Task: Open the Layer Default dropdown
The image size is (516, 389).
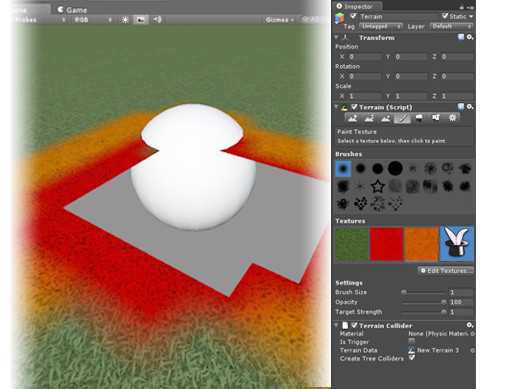Action: [451, 26]
